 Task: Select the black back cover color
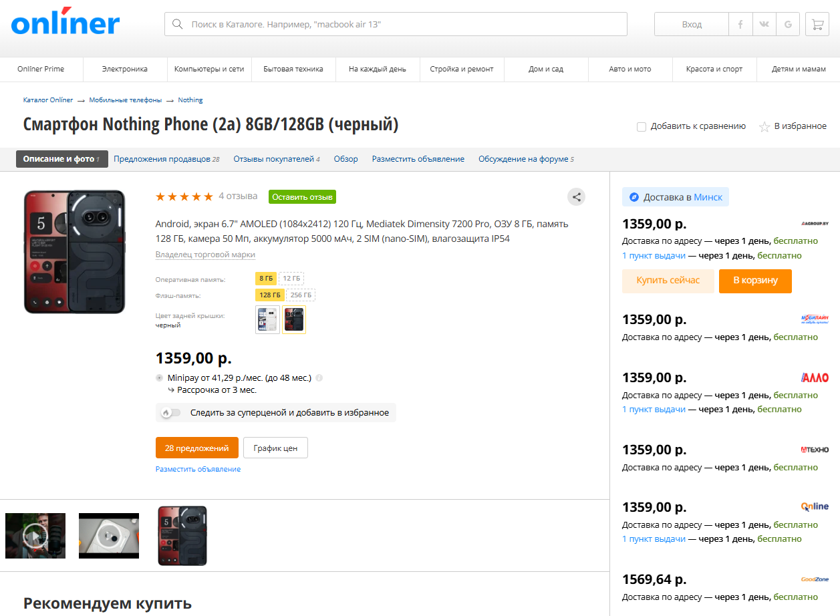294,319
